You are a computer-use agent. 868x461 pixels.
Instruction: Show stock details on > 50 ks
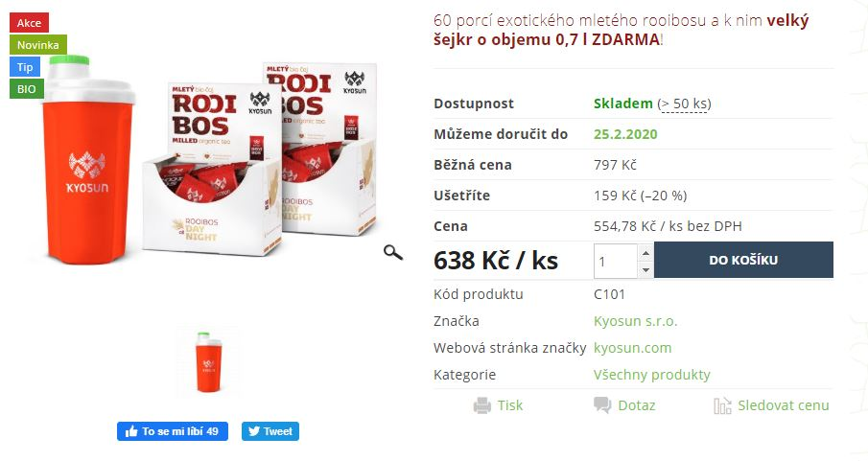point(684,104)
